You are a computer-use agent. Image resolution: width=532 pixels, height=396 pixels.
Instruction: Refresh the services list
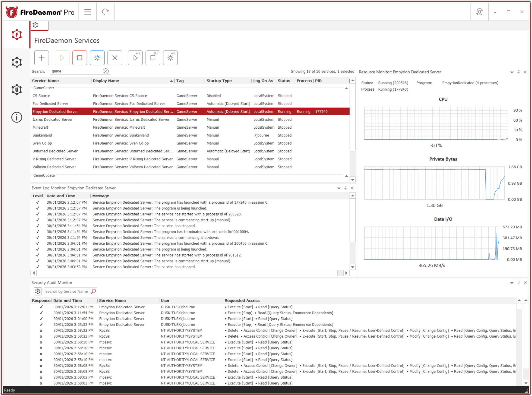pyautogui.click(x=105, y=11)
